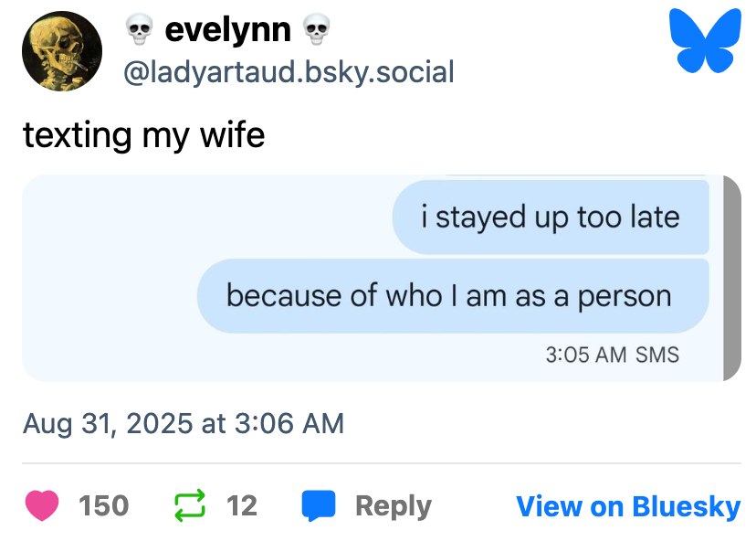
Task: Click the 150 likes count
Action: [103, 505]
